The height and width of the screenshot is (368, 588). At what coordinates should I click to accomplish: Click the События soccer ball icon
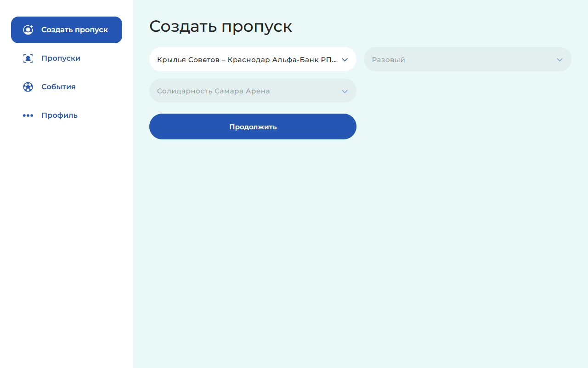pos(28,87)
